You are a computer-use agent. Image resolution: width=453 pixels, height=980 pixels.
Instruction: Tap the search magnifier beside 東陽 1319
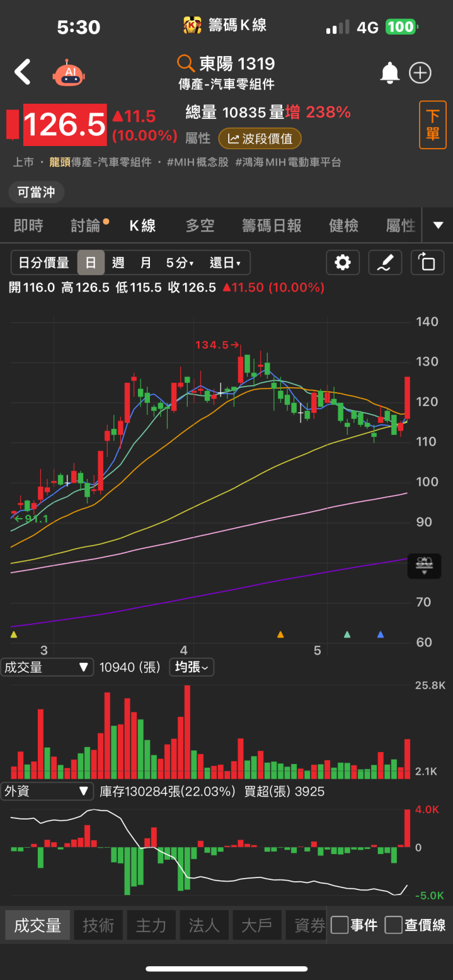pos(185,64)
